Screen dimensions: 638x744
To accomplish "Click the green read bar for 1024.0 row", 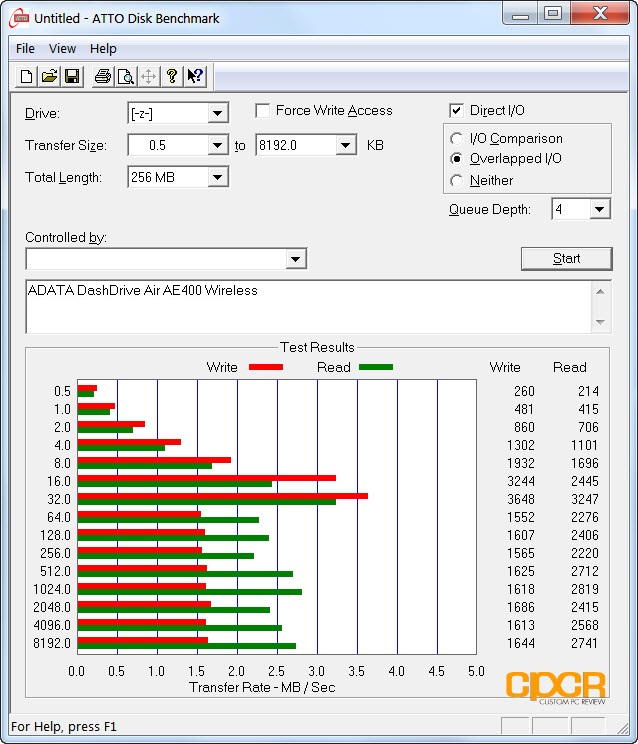I will [190, 592].
